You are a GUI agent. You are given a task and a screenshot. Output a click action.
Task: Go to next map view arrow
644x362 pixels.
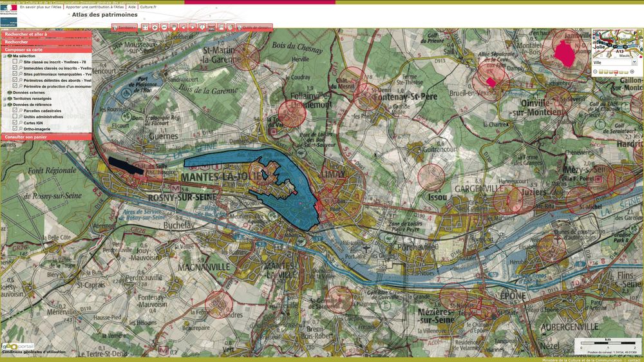(193, 27)
